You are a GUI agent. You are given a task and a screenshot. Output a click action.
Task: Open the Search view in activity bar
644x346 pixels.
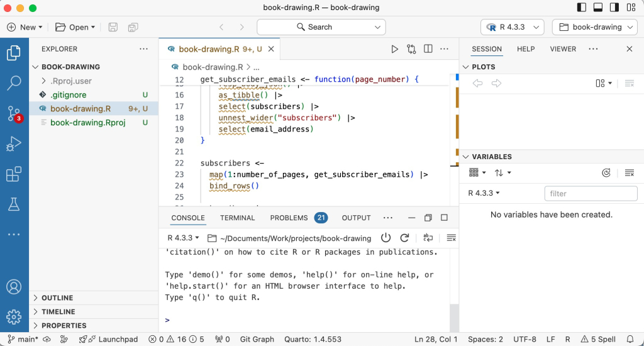point(14,82)
